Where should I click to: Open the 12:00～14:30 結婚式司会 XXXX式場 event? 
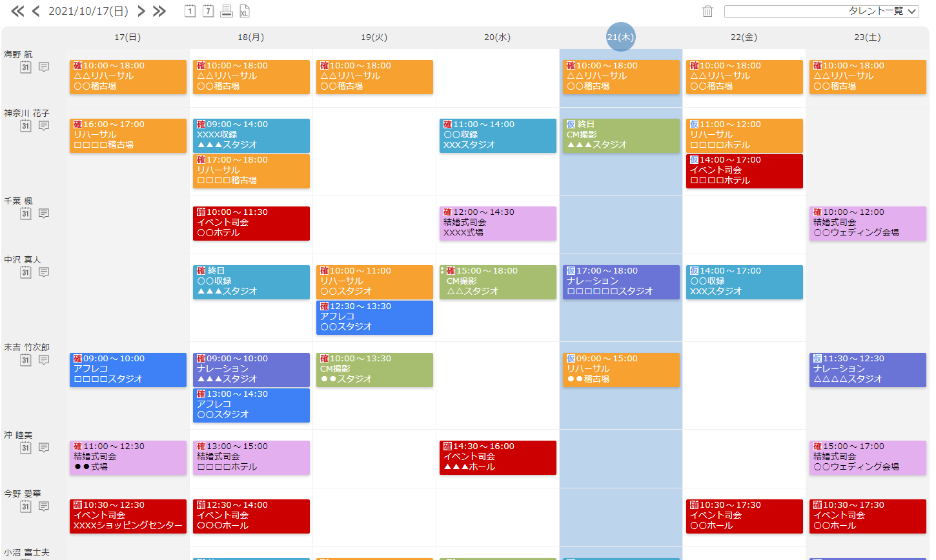[498, 223]
